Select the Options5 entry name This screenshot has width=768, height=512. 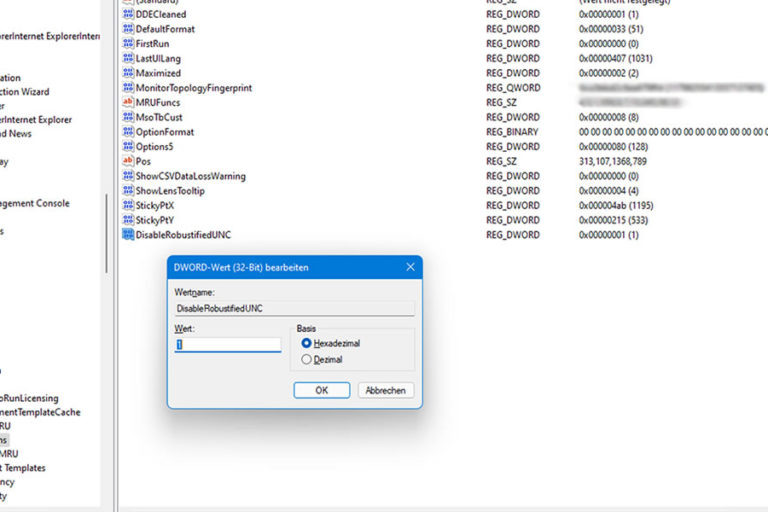pos(154,146)
